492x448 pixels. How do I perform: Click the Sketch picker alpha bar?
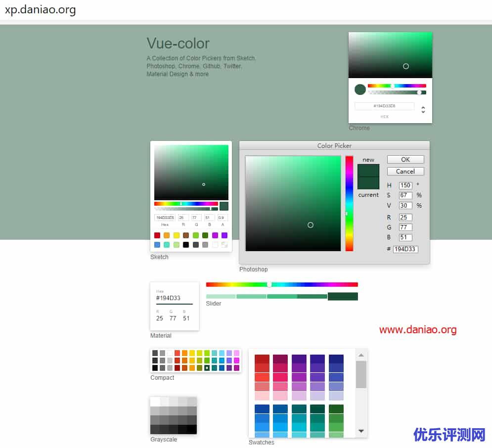pyautogui.click(x=186, y=209)
